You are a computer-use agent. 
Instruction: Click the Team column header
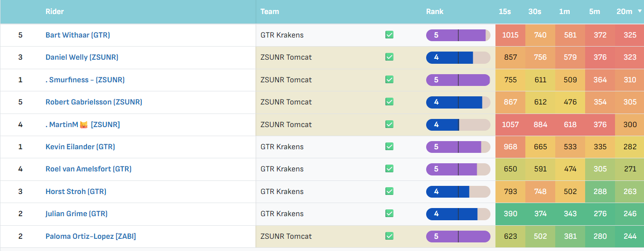tap(270, 12)
